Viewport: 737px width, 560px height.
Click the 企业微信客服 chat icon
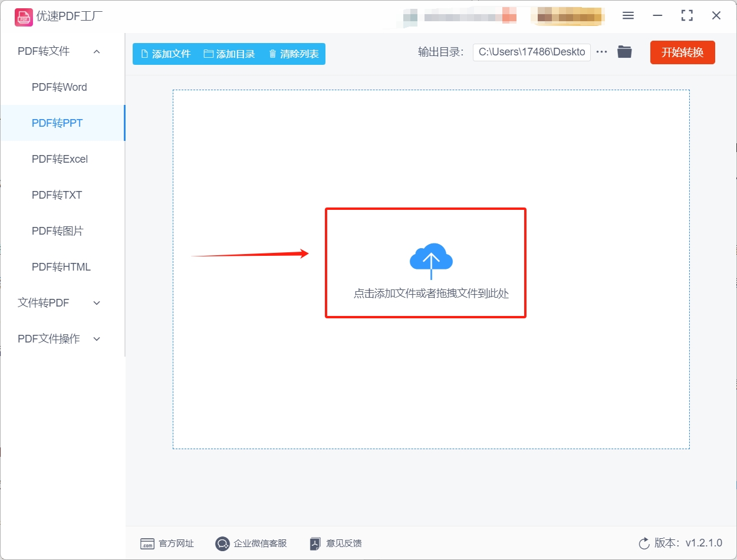pos(222,543)
